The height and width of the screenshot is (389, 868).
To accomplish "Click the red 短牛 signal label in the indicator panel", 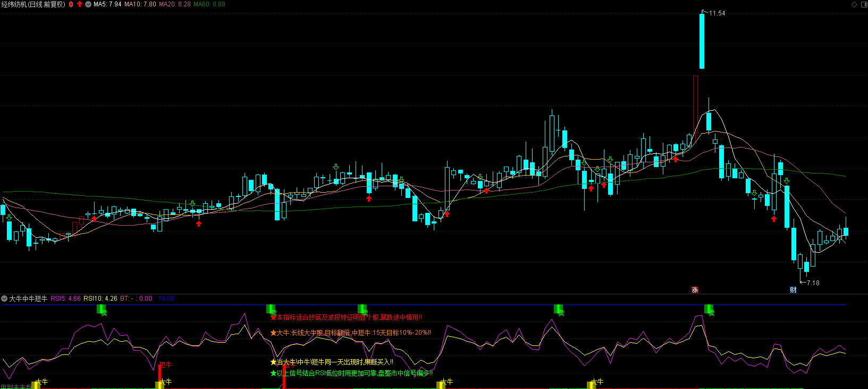I will 166,365.
